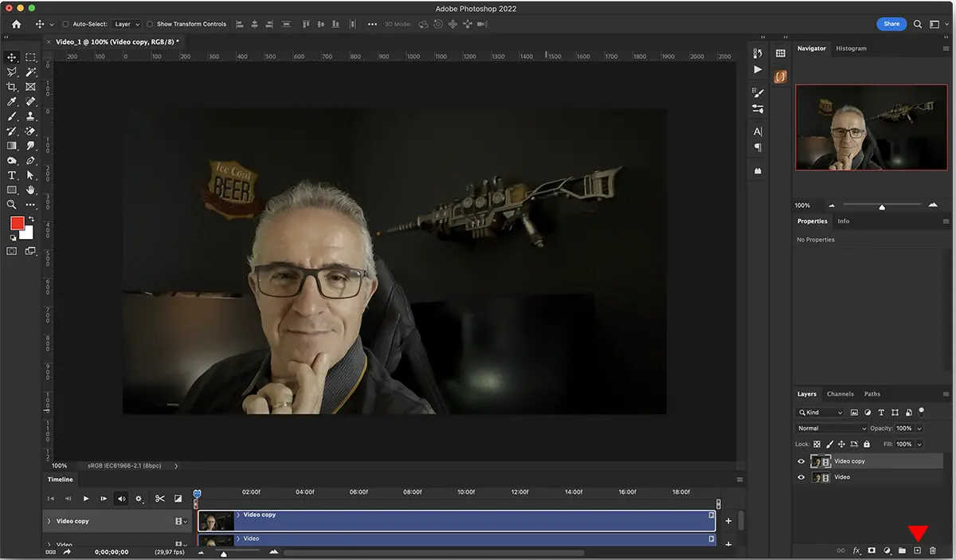The image size is (956, 560).
Task: Select the Clone Stamp tool
Action: (30, 116)
